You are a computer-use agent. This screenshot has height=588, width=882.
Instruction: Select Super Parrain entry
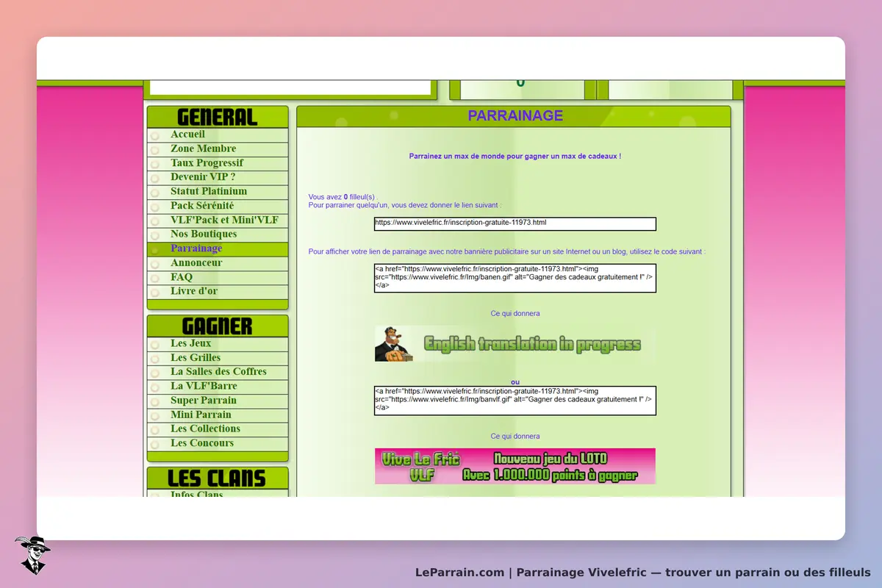(204, 401)
